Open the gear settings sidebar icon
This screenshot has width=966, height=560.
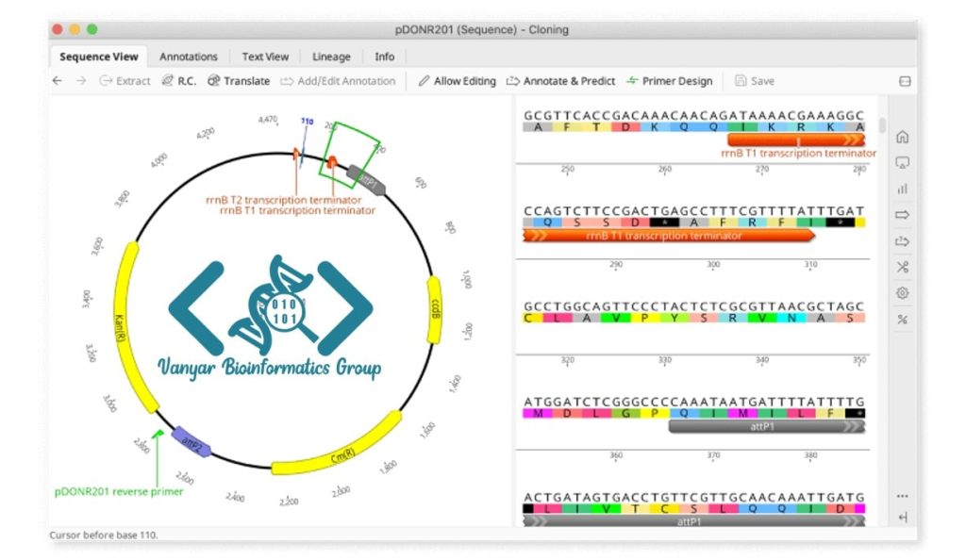(x=903, y=293)
